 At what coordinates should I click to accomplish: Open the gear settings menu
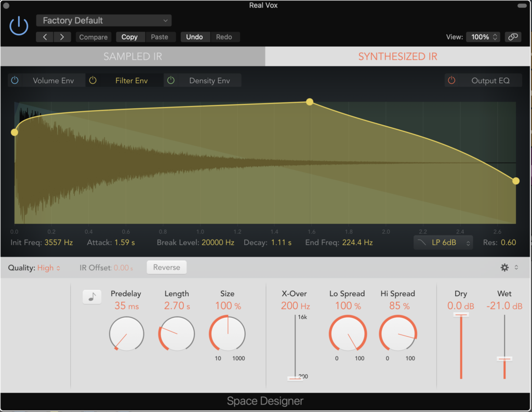504,268
